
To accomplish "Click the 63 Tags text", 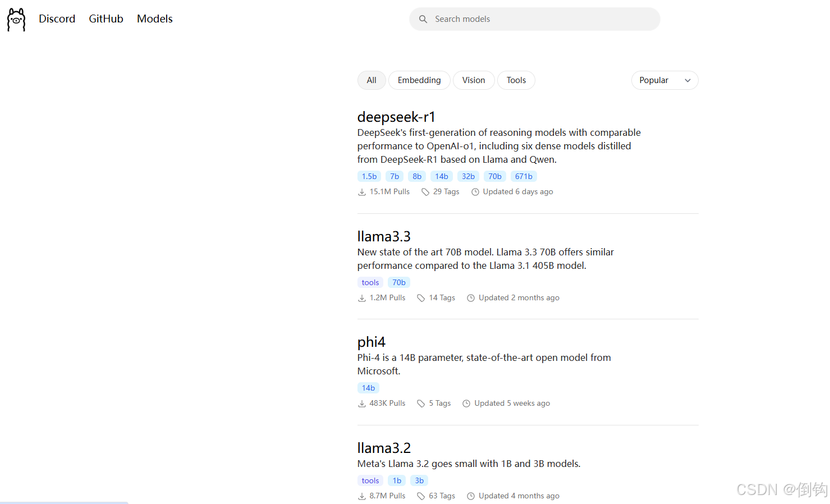I will click(442, 496).
